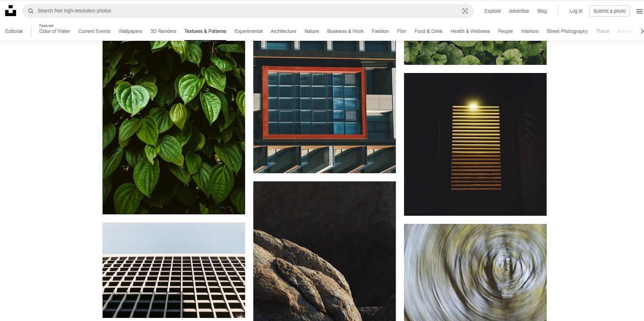This screenshot has width=644, height=321.
Task: Open the Explore link
Action: (x=492, y=11)
